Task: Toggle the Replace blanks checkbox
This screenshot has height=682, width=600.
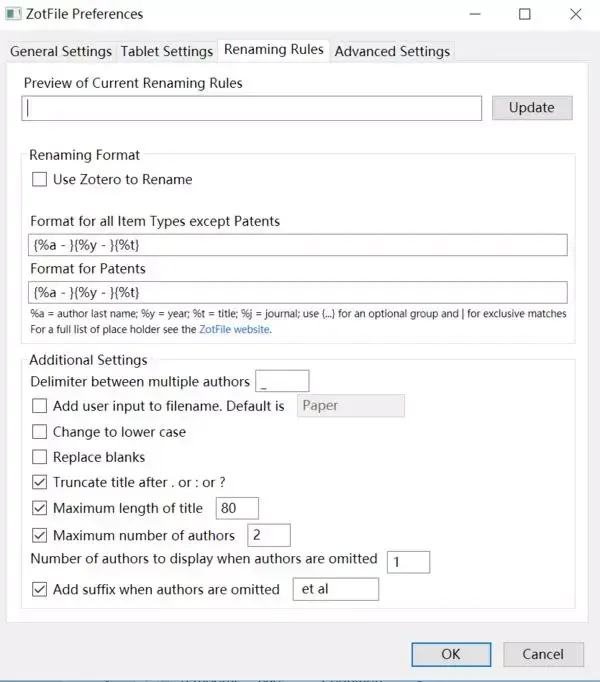Action: pyautogui.click(x=40, y=457)
